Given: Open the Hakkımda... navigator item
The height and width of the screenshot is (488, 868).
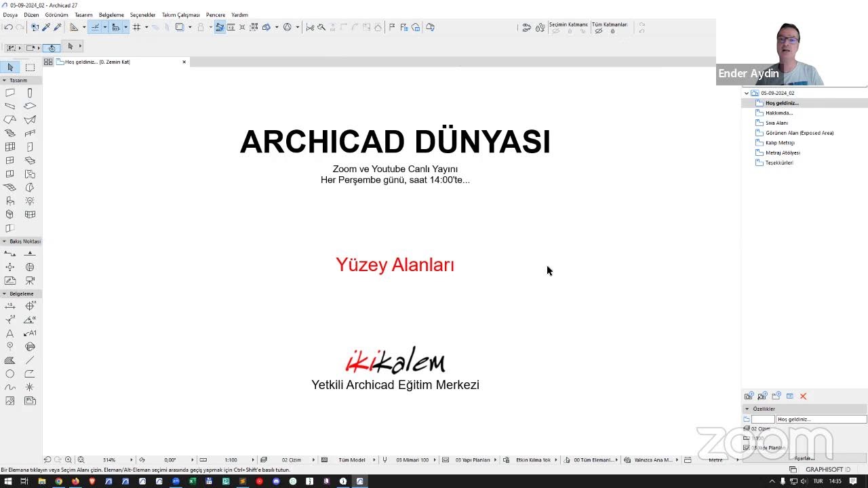Looking at the screenshot, I should [x=779, y=113].
